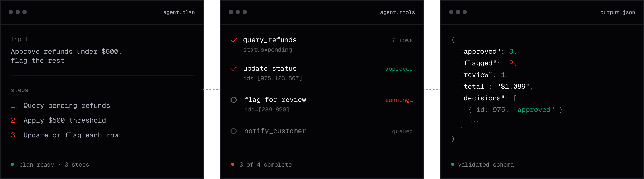644x179 pixels.
Task: Expand the "decisions" array bracket
Action: (x=515, y=98)
